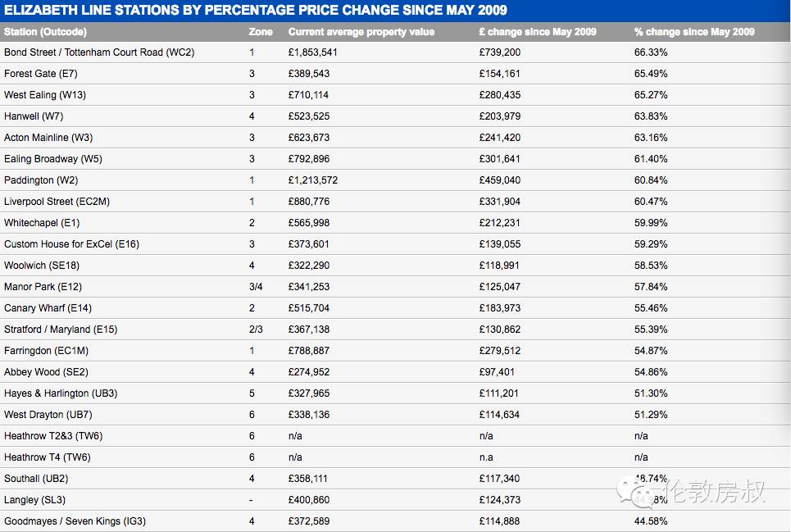Select 'Acton Mainline (W3)' station

click(48, 138)
